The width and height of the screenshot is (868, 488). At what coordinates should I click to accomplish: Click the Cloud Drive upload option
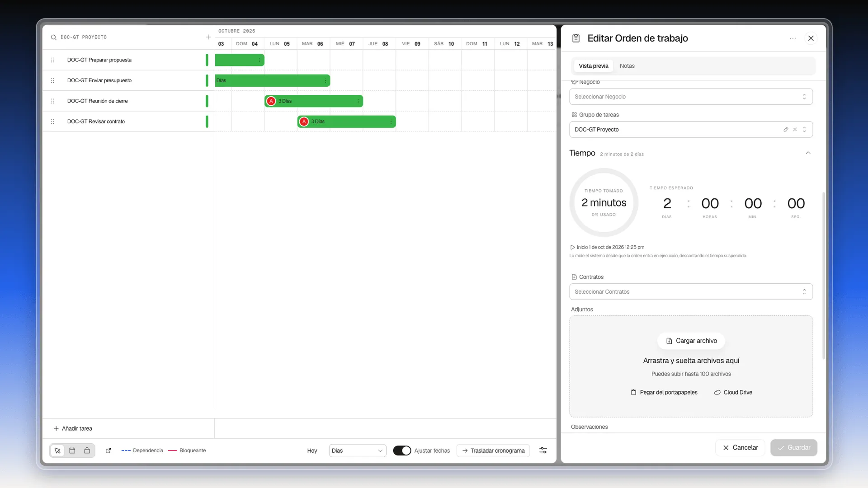pyautogui.click(x=733, y=393)
